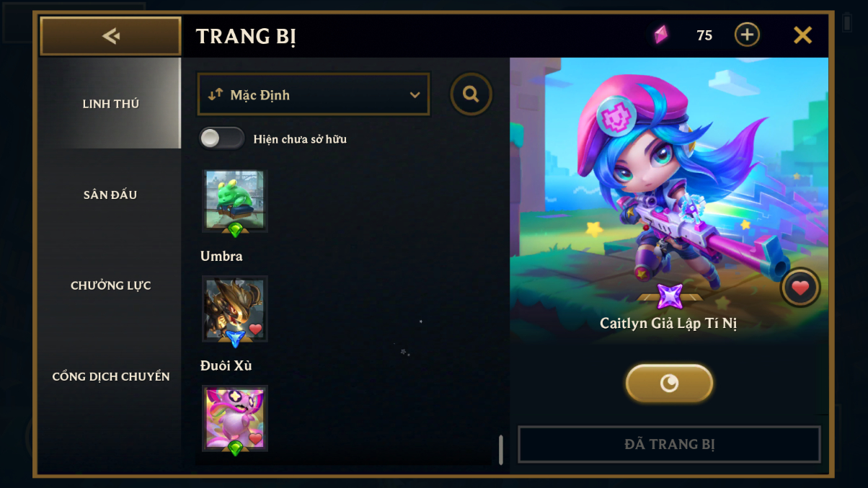
Task: Click the Đã Trang Bị button
Action: coord(669,444)
